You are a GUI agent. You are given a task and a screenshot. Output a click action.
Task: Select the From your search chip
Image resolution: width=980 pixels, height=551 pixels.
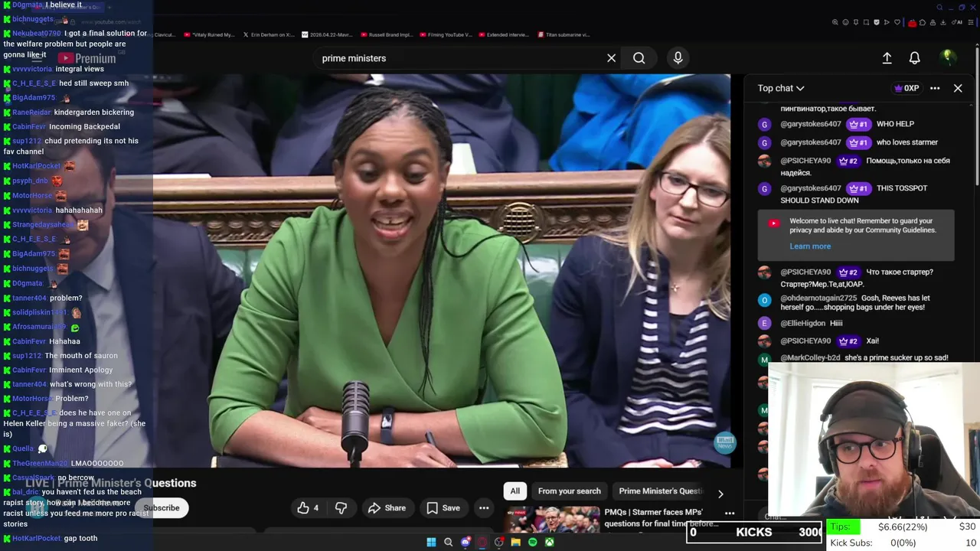tap(569, 491)
